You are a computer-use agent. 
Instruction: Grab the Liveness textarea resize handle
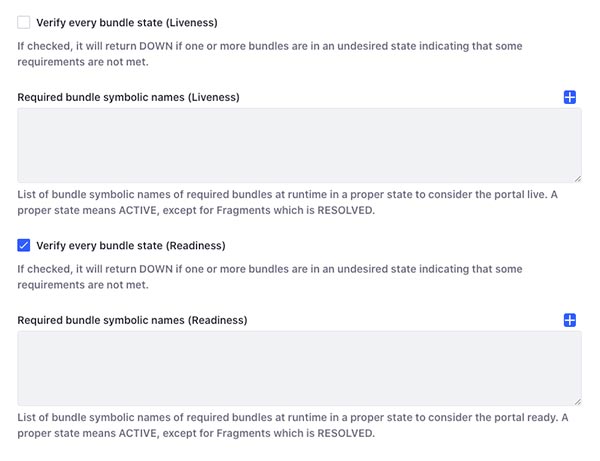(x=577, y=179)
